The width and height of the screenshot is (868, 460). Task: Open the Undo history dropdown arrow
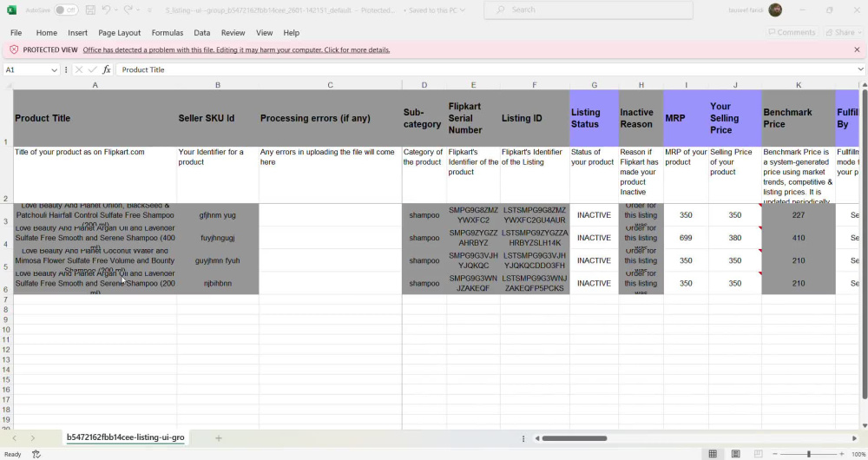pyautogui.click(x=116, y=10)
